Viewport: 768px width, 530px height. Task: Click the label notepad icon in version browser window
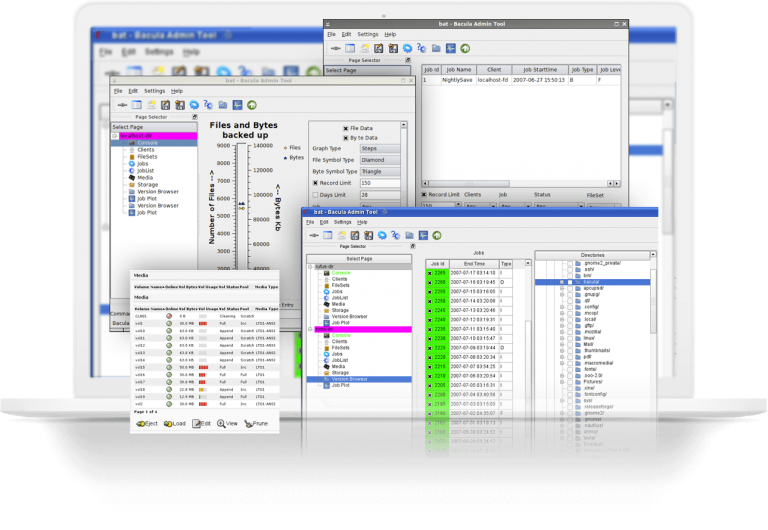tap(355, 236)
